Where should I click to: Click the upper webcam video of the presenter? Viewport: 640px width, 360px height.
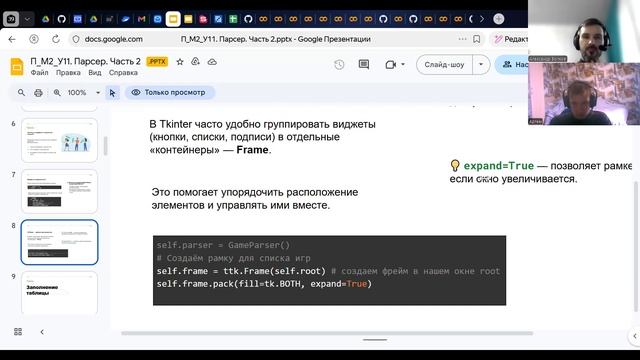(584, 31)
